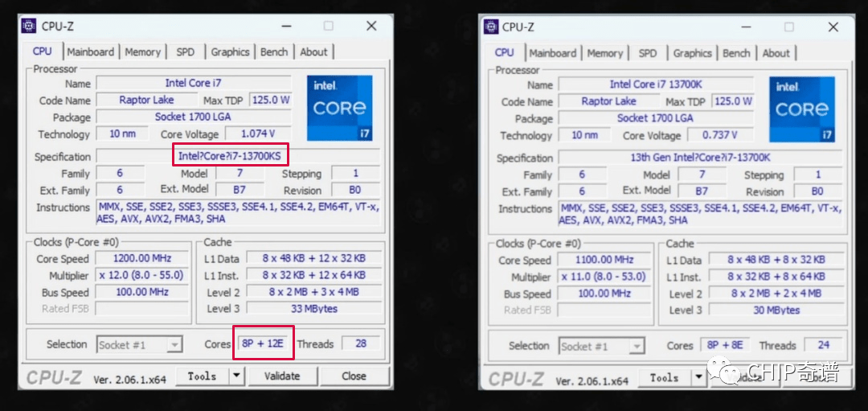Click L1 Data '8 x 48 KB + 8 x 32 KB' value
868x411 pixels.
776,260
